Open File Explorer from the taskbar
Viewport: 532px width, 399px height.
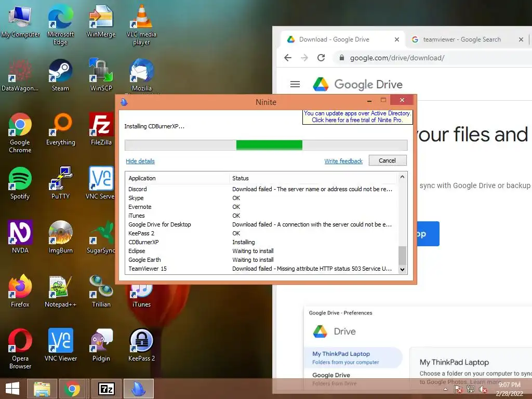click(x=42, y=389)
